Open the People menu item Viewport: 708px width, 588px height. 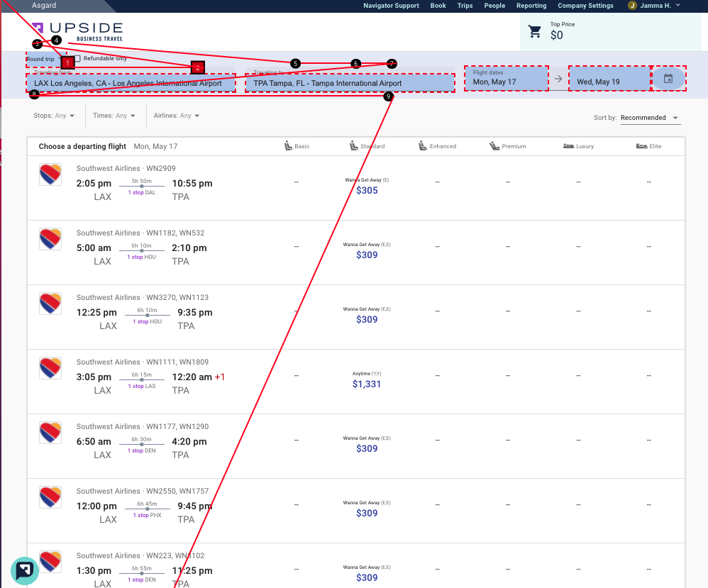pos(494,6)
